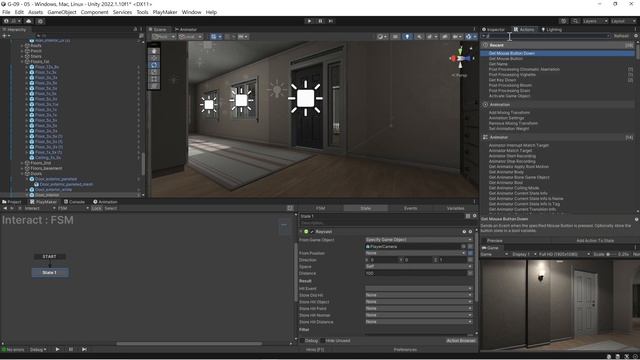Viewport: 640px width, 360px height.
Task: Click the Lock button in PlayMaker toolbar
Action: (x=96, y=208)
